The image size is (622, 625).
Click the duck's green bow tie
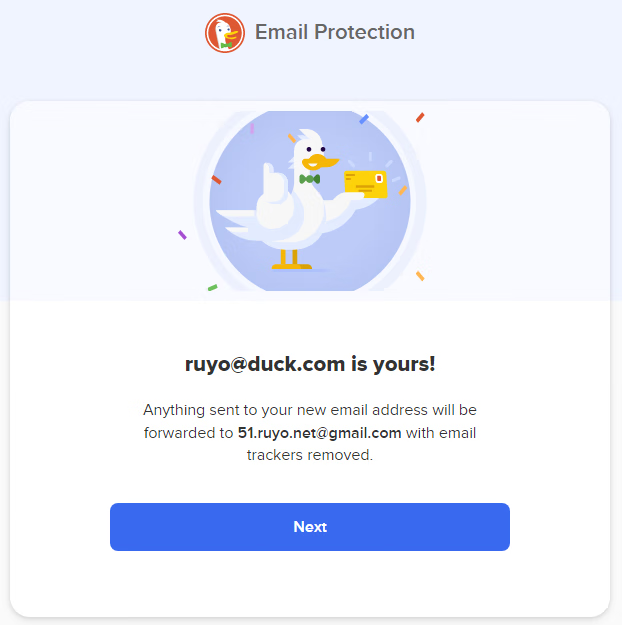coord(310,179)
